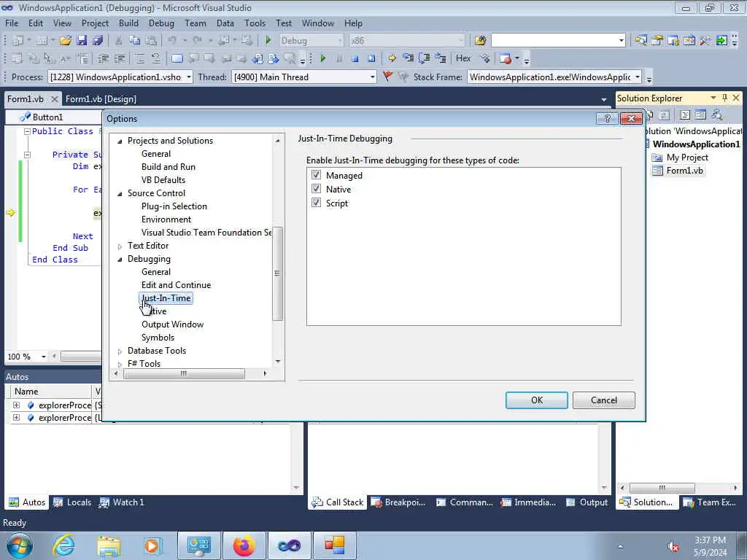Screen dimensions: 747x560
Task: Click the Find in Files binoculars icon
Action: pyautogui.click(x=480, y=41)
